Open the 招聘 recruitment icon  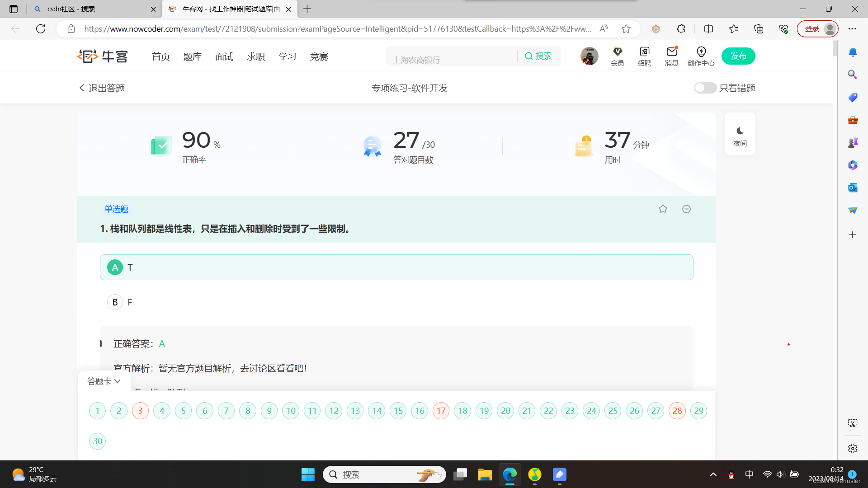click(x=645, y=56)
